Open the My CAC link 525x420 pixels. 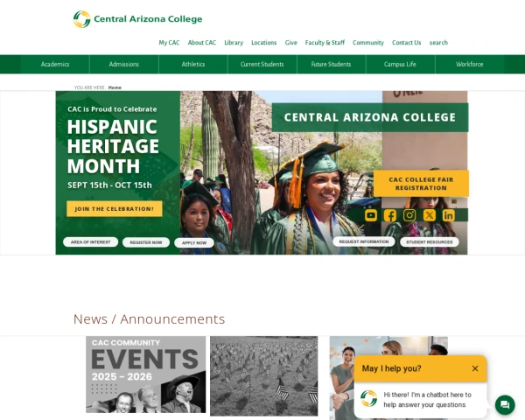pyautogui.click(x=169, y=43)
